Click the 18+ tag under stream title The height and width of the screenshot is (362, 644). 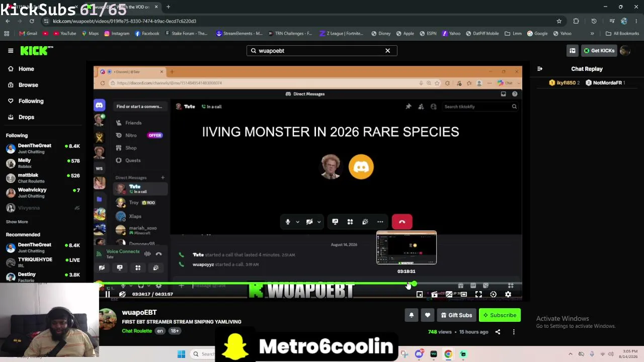coord(175,331)
